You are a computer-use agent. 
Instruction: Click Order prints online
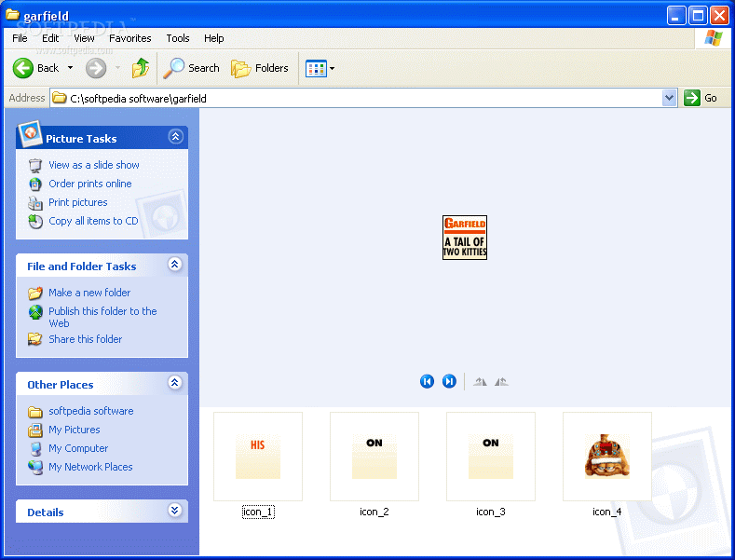point(90,184)
